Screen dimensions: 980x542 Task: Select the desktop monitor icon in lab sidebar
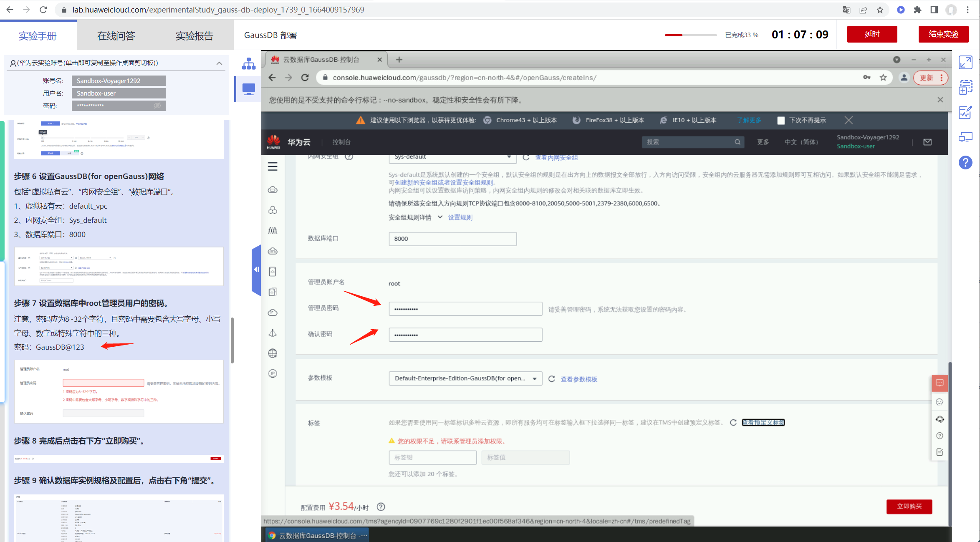[x=249, y=89]
